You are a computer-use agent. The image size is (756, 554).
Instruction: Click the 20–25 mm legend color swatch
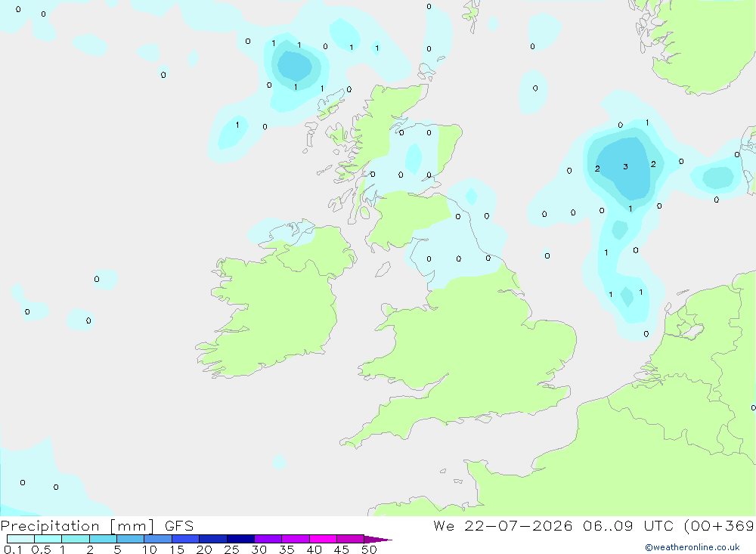coord(213,539)
